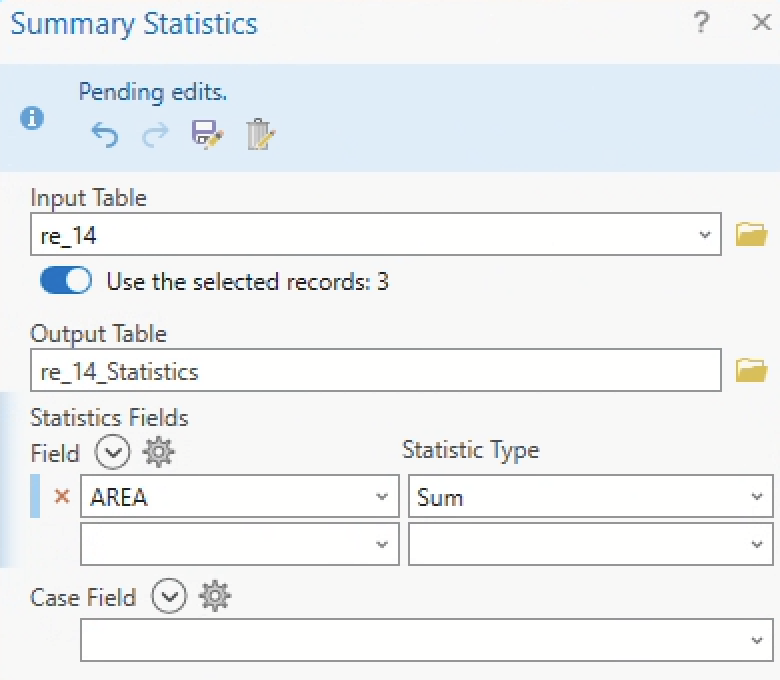Open the empty second field dropdown
Image resolution: width=780 pixels, height=680 pixels.
(381, 545)
